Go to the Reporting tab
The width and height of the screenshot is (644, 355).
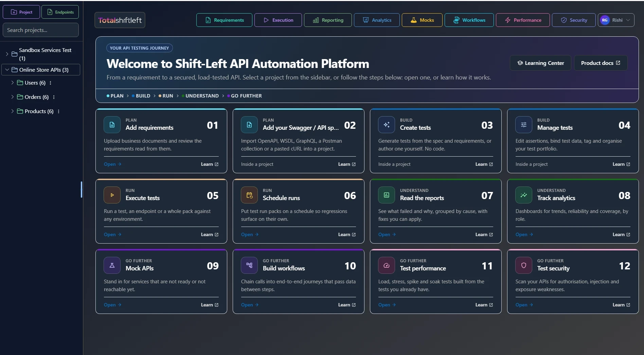[328, 20]
